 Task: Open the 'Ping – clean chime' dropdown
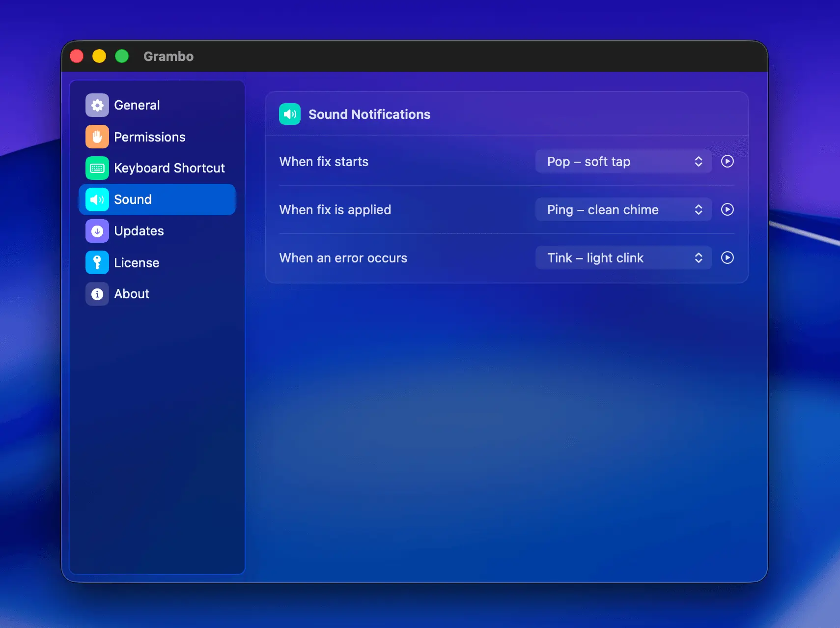tap(623, 209)
